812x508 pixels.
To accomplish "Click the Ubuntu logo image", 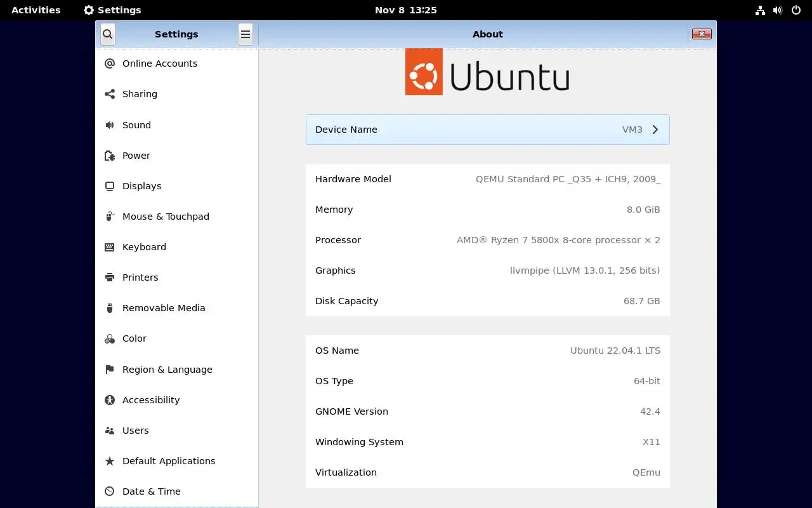I will [487, 72].
